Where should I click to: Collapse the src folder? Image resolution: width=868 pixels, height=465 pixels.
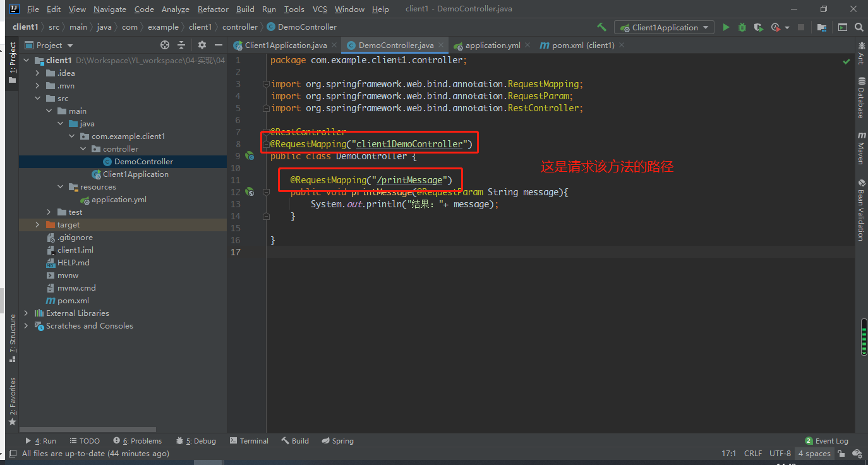[38, 98]
